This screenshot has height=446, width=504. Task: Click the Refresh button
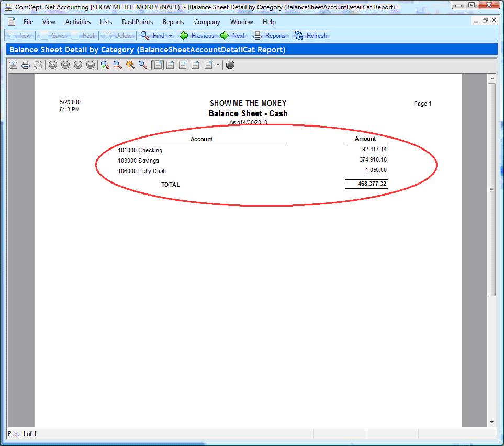(311, 36)
